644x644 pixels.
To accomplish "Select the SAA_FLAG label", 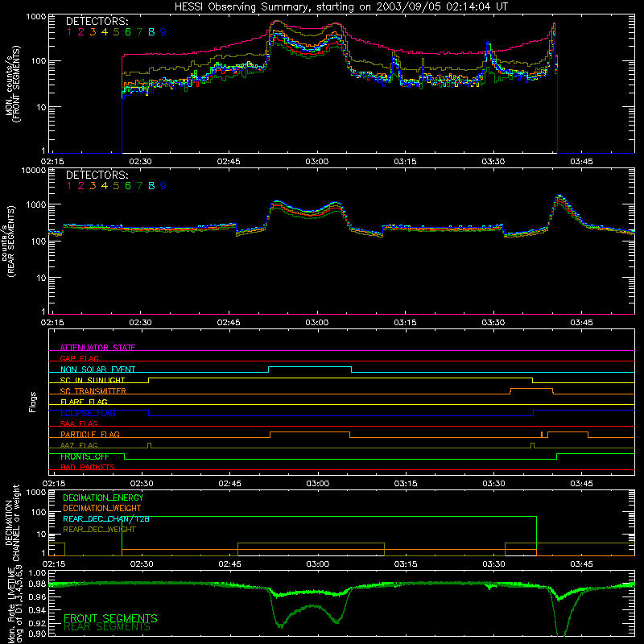I will point(79,423).
